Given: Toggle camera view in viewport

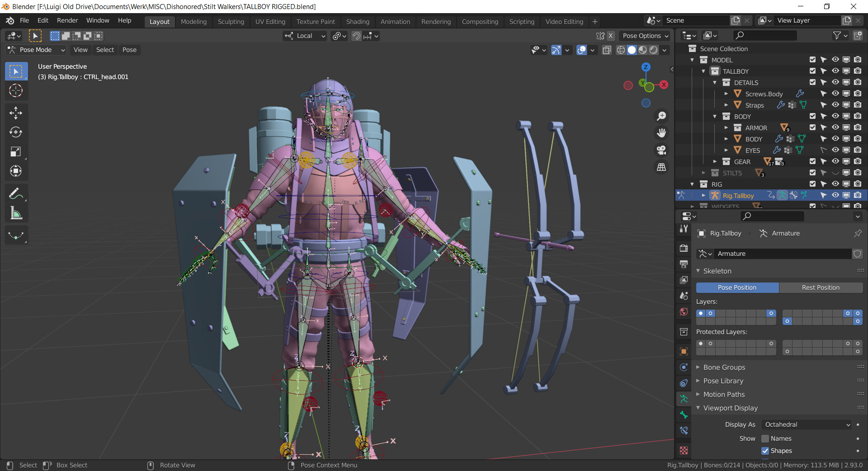Looking at the screenshot, I should tap(661, 150).
